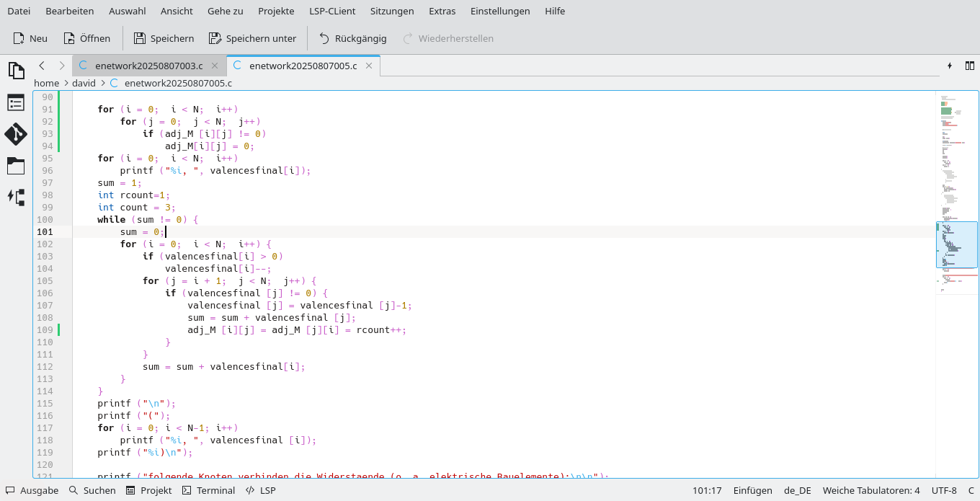Open the C highlighting mode selector

point(971,490)
